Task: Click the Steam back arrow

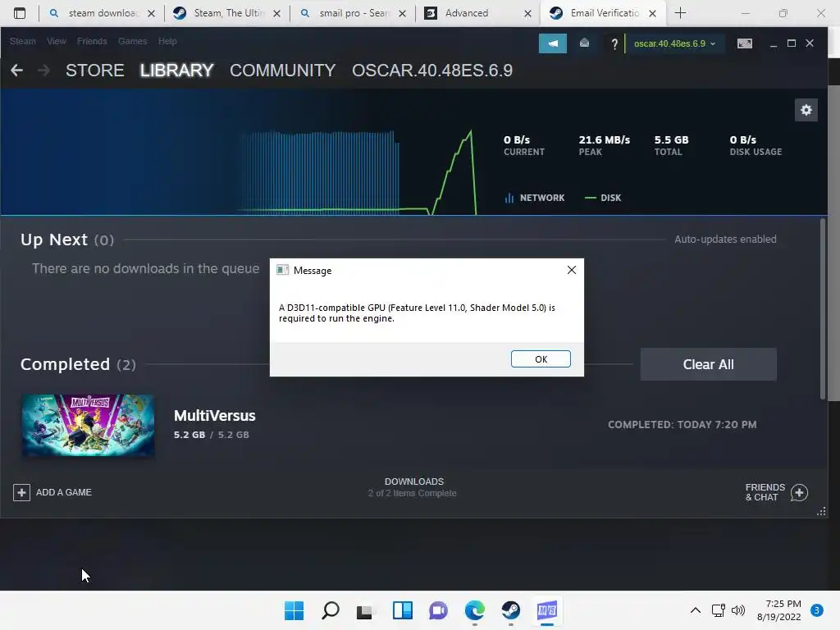Action: [16, 71]
